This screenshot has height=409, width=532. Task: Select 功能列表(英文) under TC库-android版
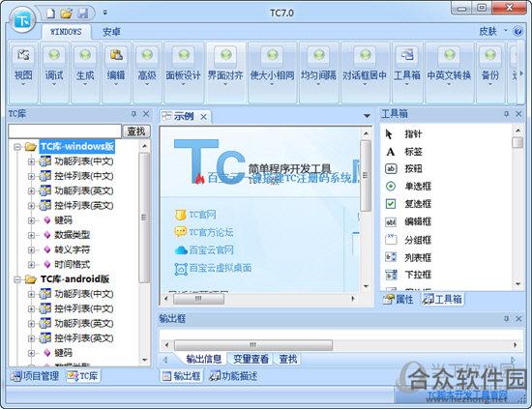tap(84, 323)
